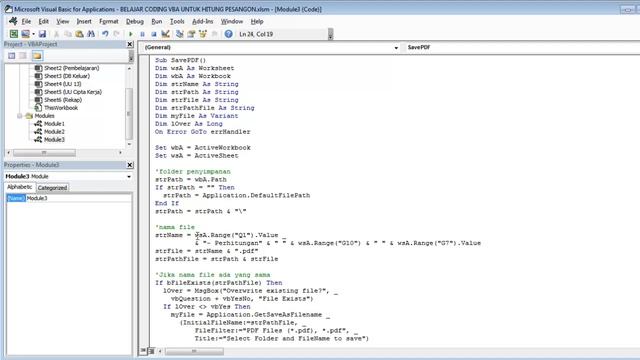Select Sheet6 (Rekap) in project tree
The width and height of the screenshot is (640, 360).
pyautogui.click(x=63, y=100)
